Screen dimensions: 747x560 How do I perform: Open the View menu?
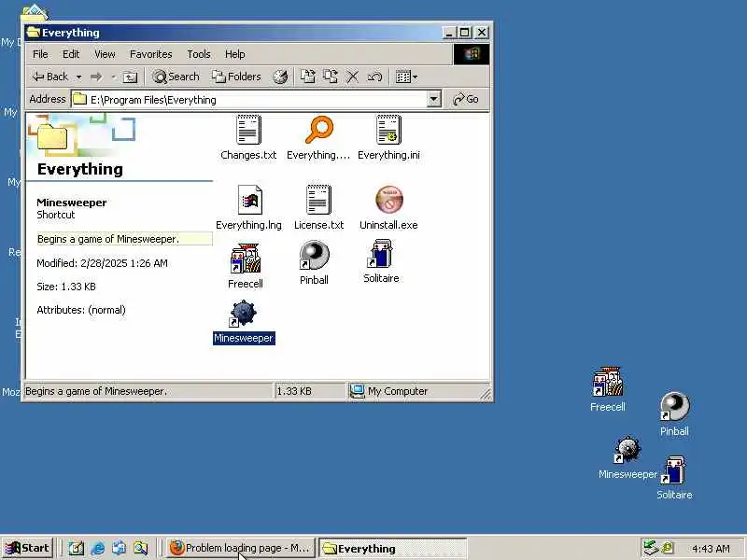coord(105,54)
